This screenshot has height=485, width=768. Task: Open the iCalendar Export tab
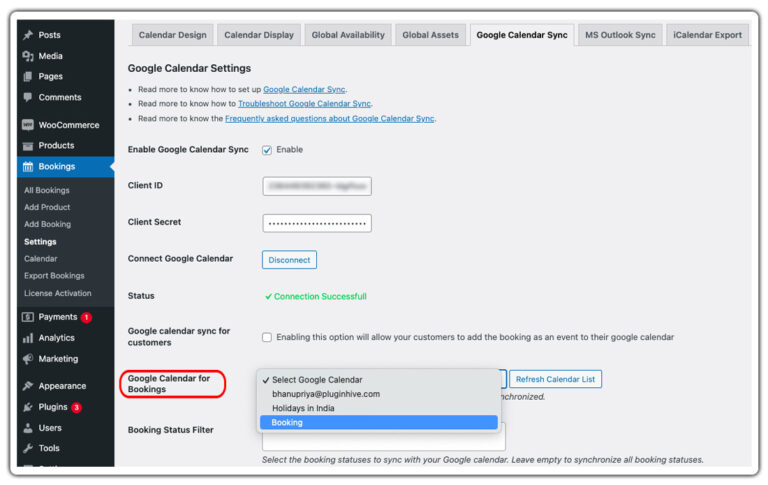tap(707, 35)
